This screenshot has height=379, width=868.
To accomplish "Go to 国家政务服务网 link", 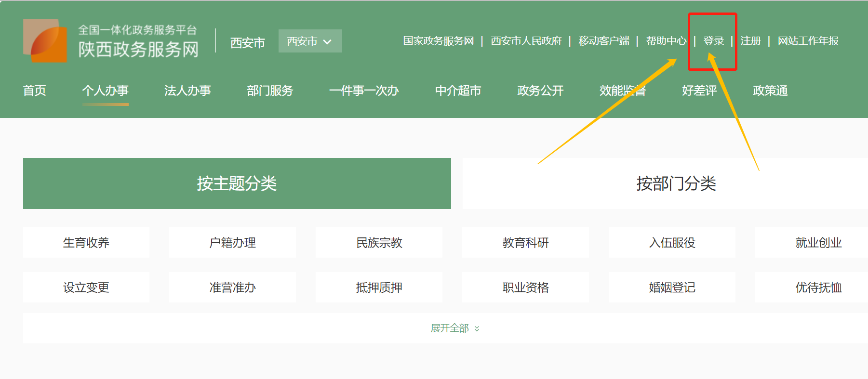I will click(x=438, y=41).
